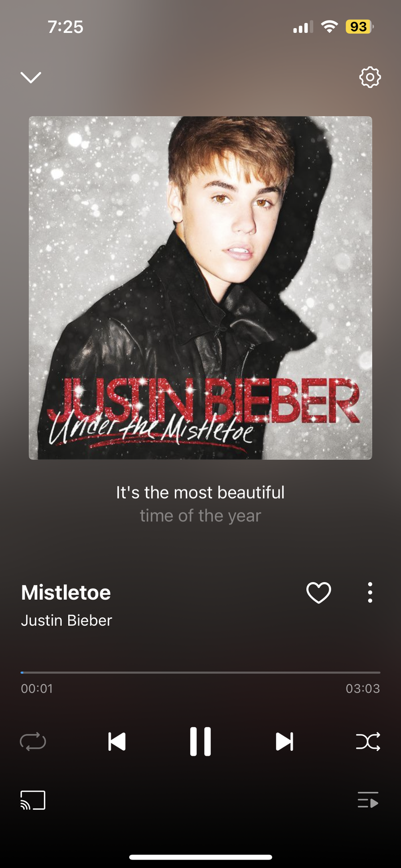The width and height of the screenshot is (401, 868).
Task: Tap the 03:03 total duration label
Action: click(363, 689)
